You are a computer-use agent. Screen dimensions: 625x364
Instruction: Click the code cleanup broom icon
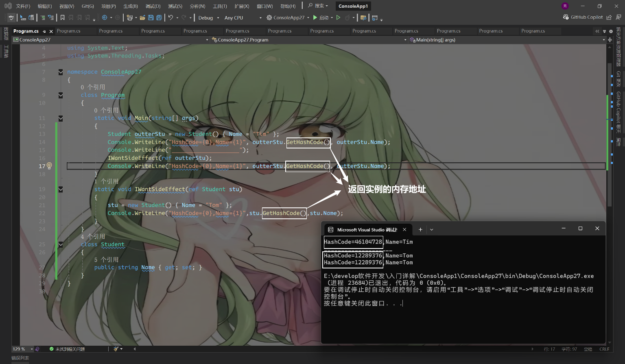pos(116,349)
